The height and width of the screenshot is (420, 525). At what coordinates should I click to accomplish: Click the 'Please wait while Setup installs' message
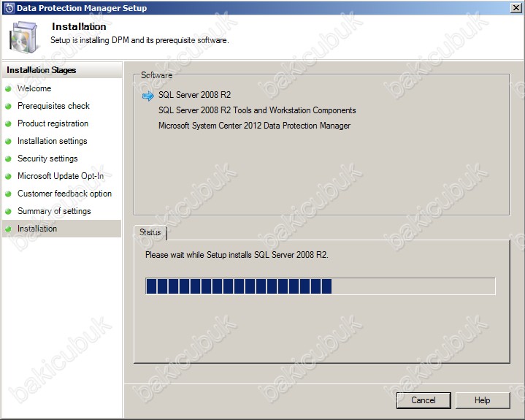(x=237, y=255)
